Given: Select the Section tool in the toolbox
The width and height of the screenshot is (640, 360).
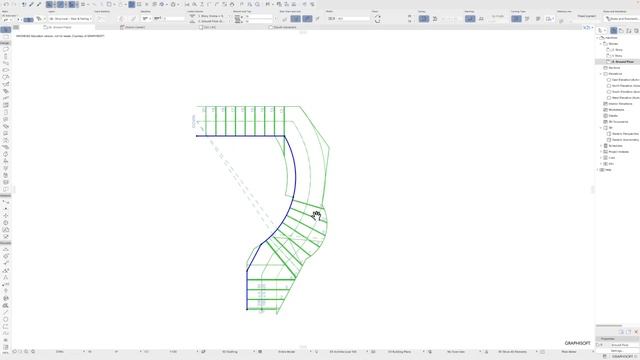Looking at the screenshot, I should pos(6,202).
